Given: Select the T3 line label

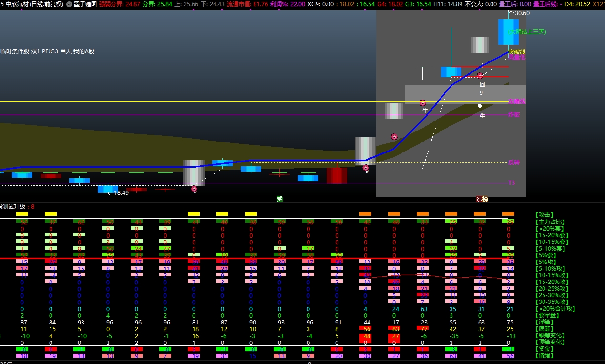Looking at the screenshot, I should 512,183.
